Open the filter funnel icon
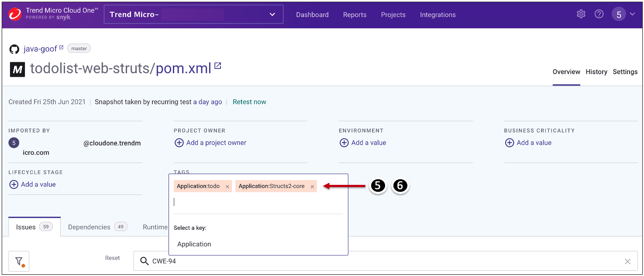Image resolution: width=644 pixels, height=276 pixels. pos(19,261)
